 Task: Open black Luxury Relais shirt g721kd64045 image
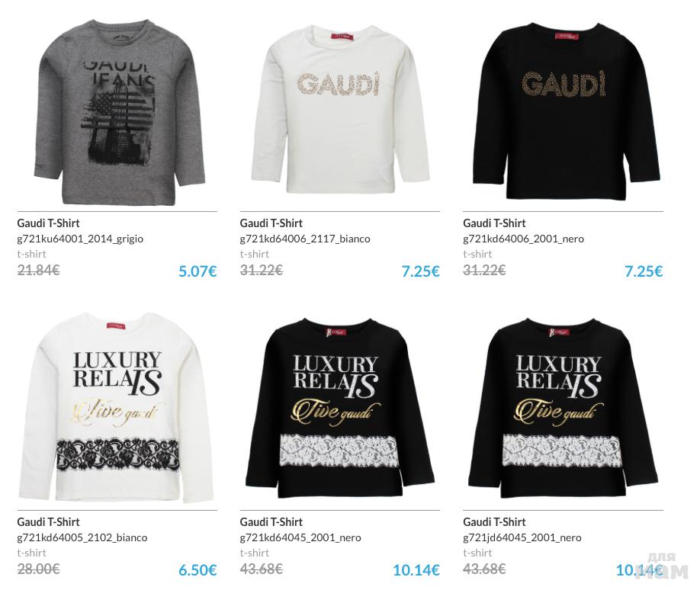[340, 409]
